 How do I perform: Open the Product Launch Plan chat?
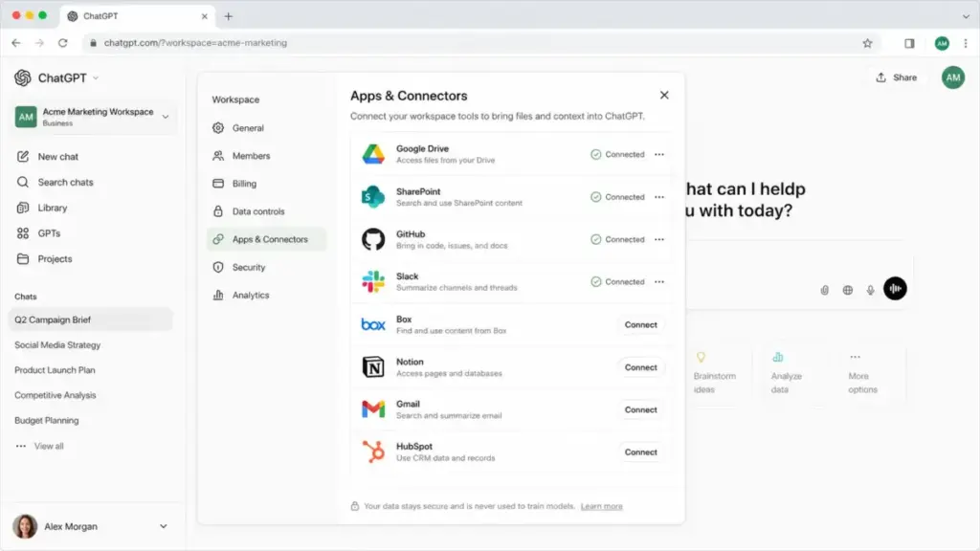click(55, 370)
